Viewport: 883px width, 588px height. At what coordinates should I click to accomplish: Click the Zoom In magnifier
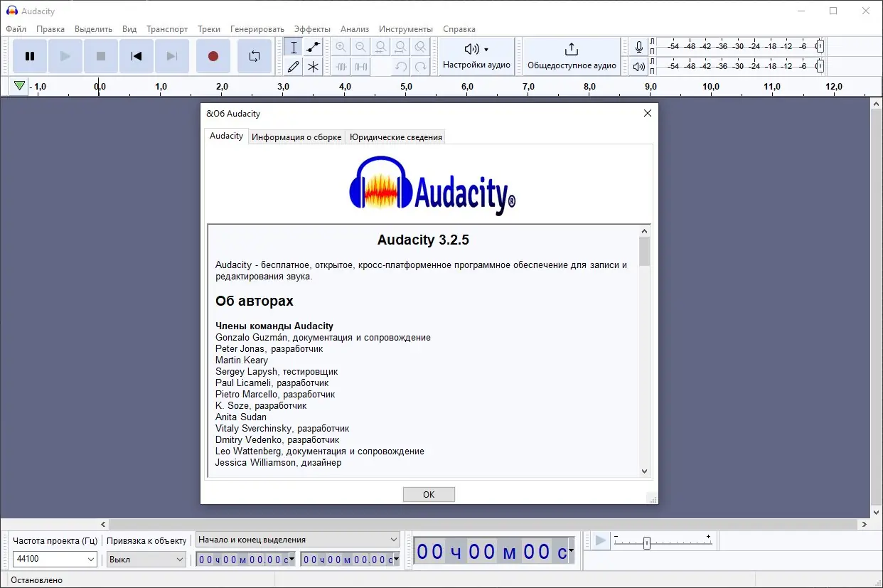click(x=341, y=48)
